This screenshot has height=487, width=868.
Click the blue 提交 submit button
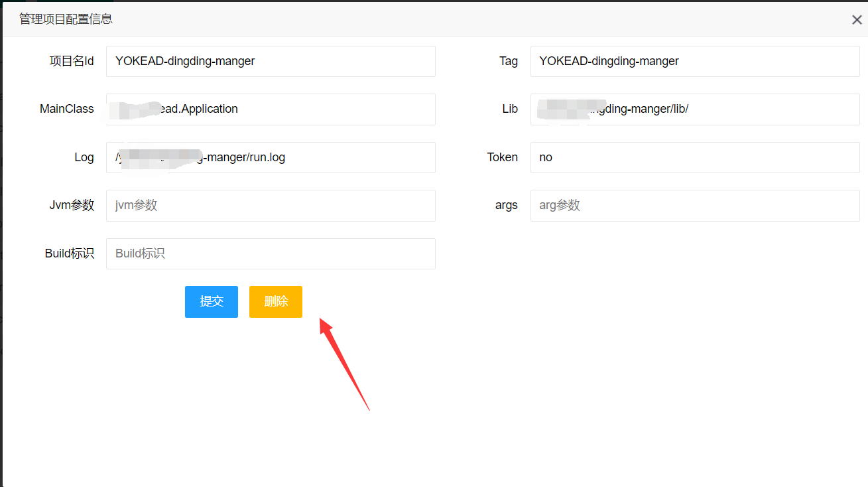212,302
